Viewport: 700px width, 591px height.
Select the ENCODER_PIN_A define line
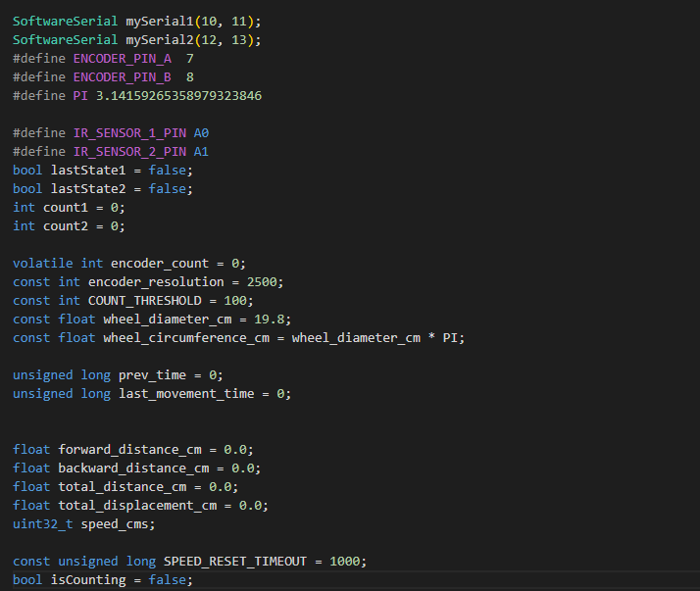click(103, 59)
